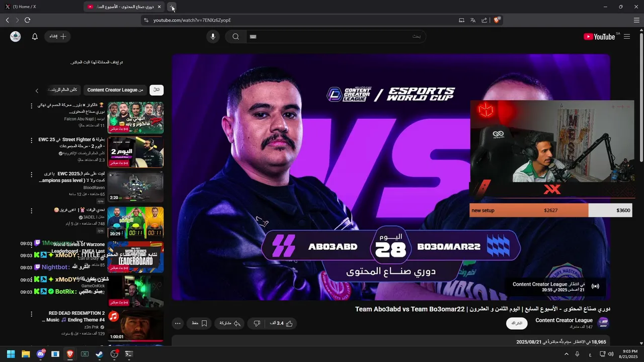Open options for Red Dead Redemption 2 video
The image size is (644, 362).
(31, 314)
